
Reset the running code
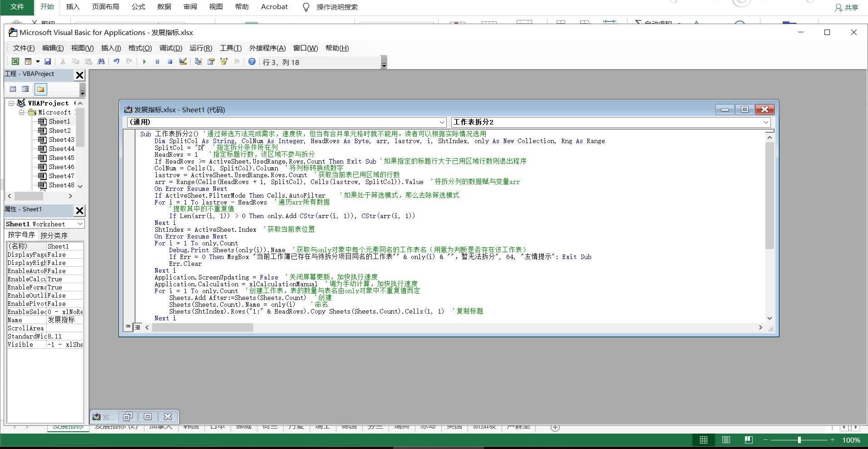[x=170, y=62]
